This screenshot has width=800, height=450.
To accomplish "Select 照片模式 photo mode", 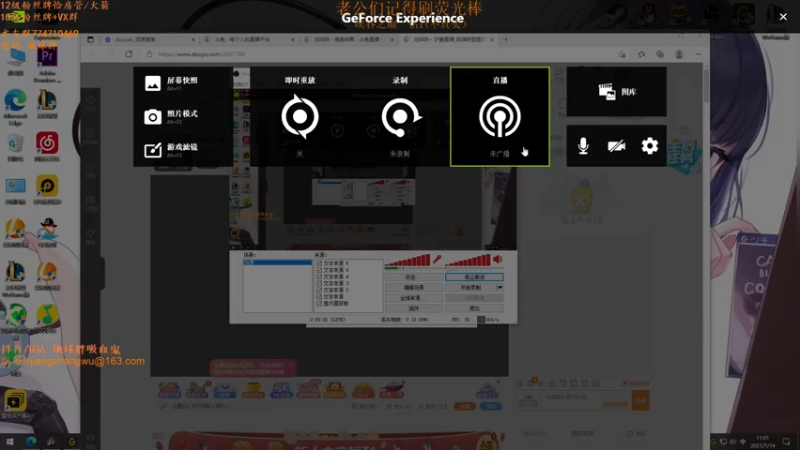I will coord(171,117).
